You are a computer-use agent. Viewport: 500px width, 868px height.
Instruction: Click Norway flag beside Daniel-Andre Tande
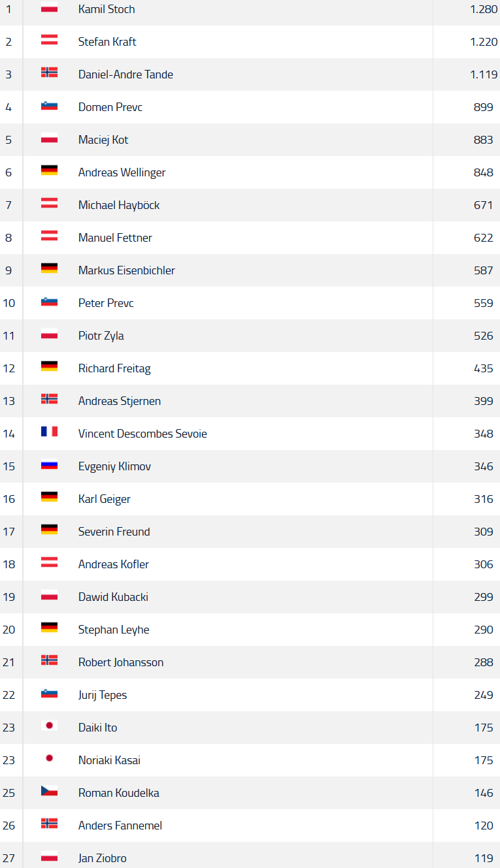(49, 72)
